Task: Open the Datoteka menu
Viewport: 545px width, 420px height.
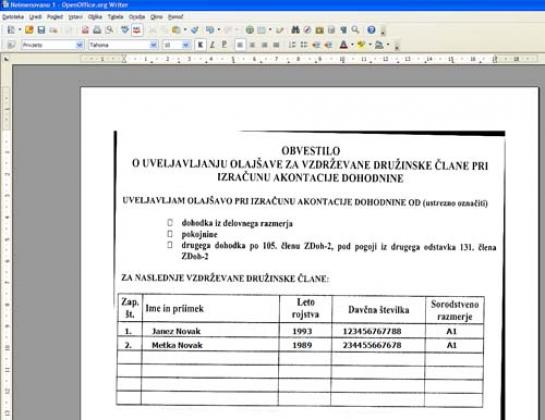Action: (x=13, y=17)
